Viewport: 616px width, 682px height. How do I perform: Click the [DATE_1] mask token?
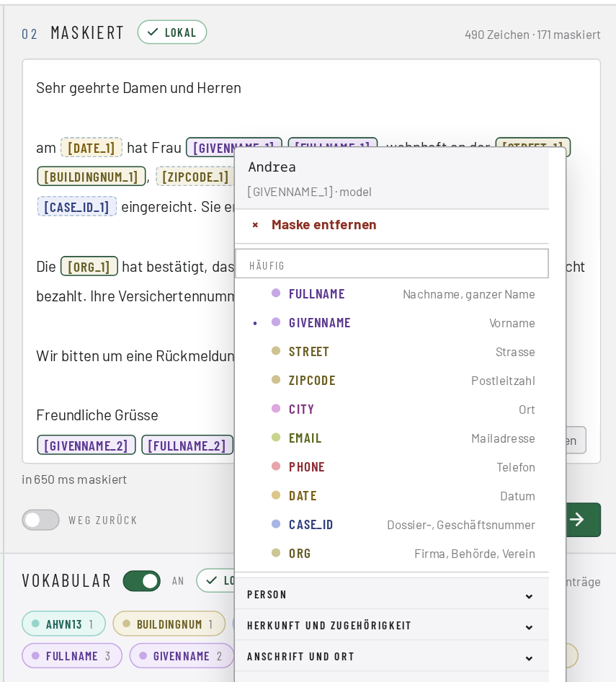pos(91,148)
